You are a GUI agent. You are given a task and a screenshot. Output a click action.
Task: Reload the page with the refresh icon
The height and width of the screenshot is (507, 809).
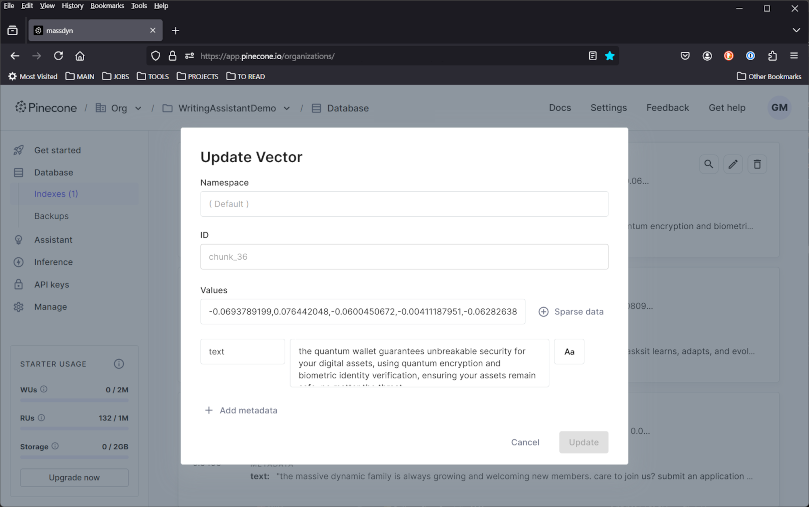pos(58,56)
